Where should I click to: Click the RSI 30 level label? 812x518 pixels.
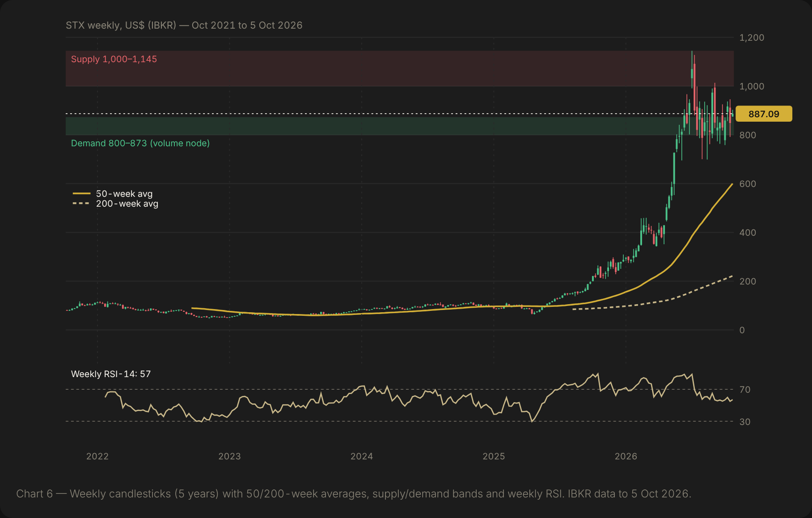click(745, 422)
